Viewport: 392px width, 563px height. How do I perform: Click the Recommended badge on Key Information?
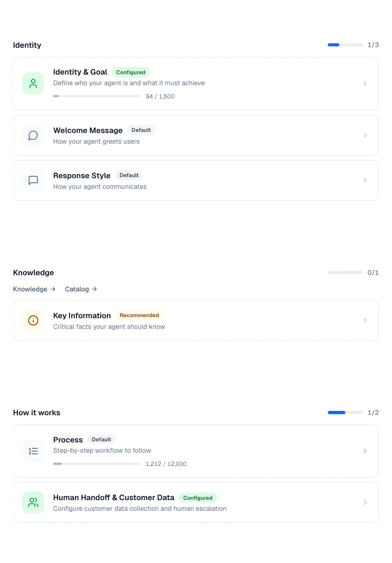coord(139,315)
